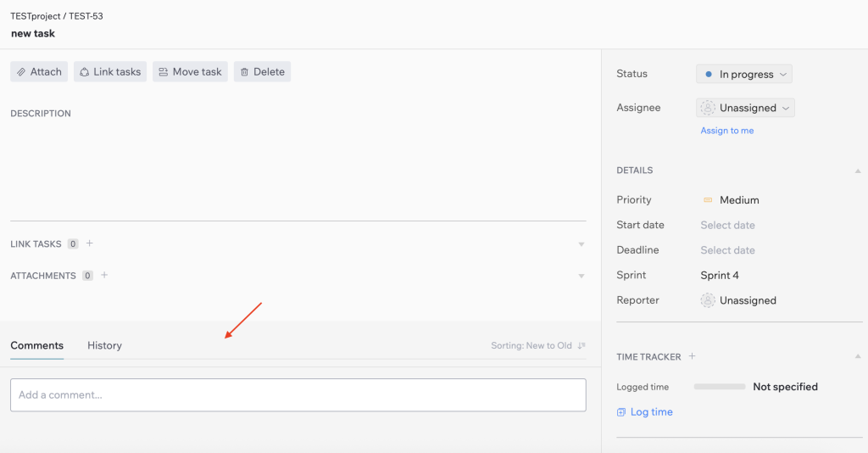Click the logged time progress bar
Viewport: 868px width, 453px height.
(720, 387)
